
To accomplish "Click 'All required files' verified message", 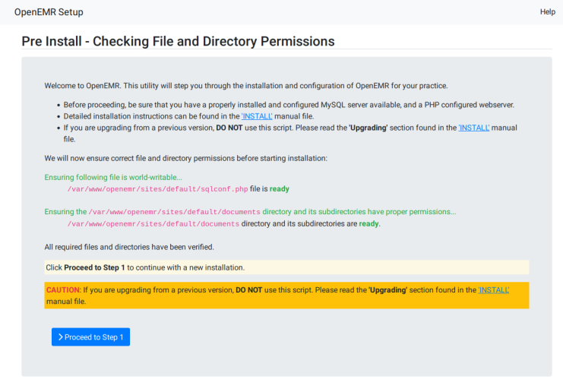I will pos(128,247).
